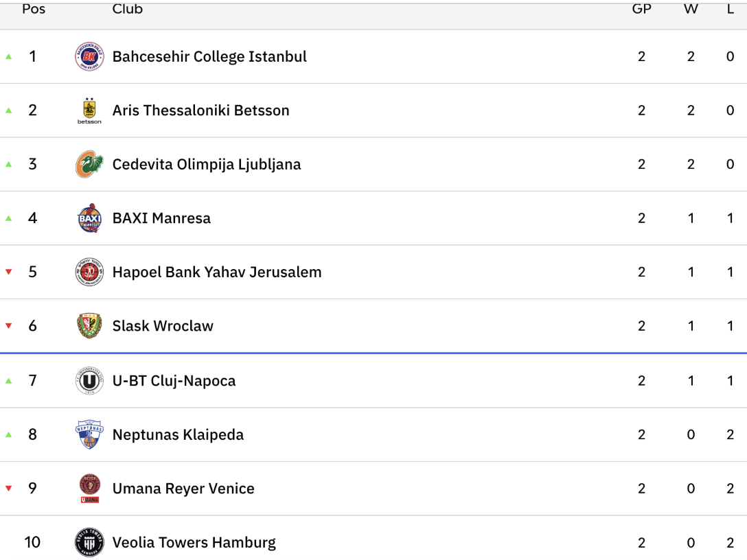This screenshot has width=747, height=560.
Task: Click the Umana Reyer Venice logo
Action: pyautogui.click(x=89, y=489)
